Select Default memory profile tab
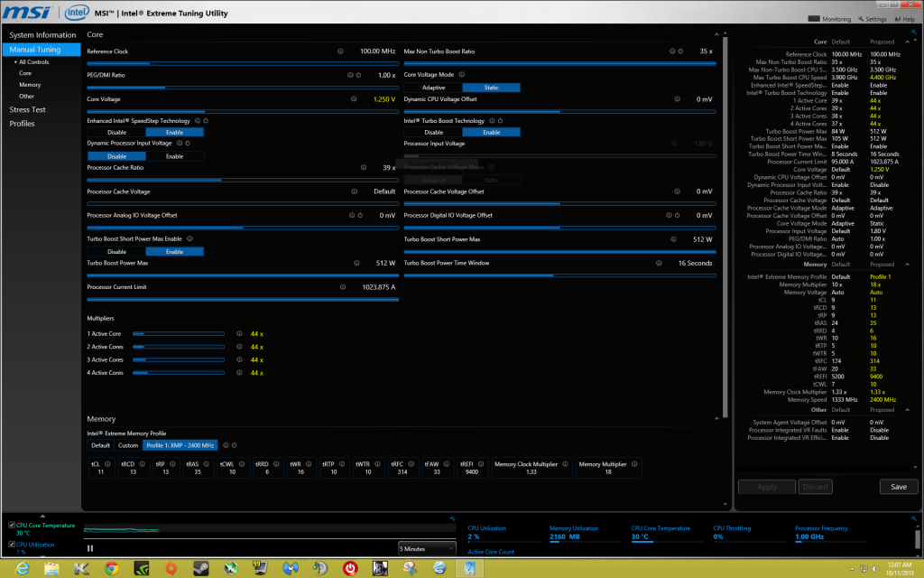The image size is (924, 578). (100, 445)
